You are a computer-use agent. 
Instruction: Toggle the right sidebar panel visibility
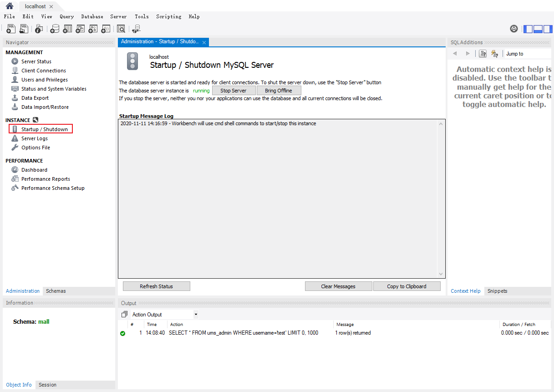pos(547,29)
